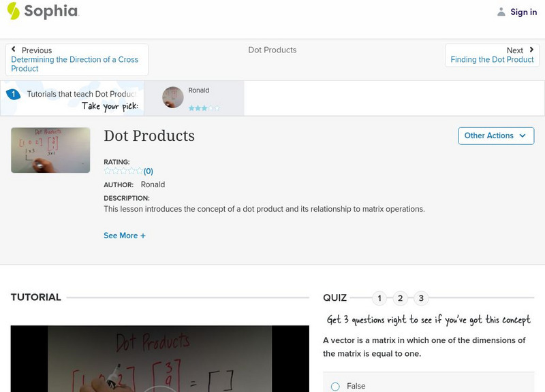Screen dimensions: 545x392
Task: Click quiz progress step 2
Action: (401, 297)
